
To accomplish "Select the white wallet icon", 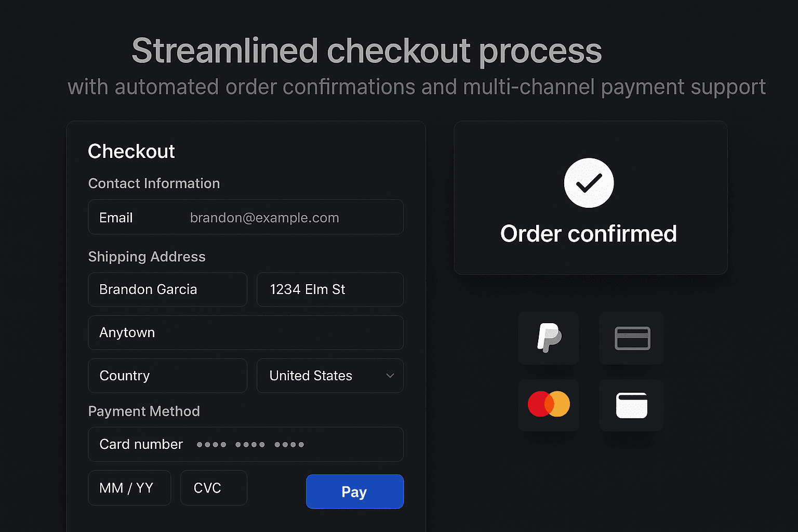I will coord(632,405).
